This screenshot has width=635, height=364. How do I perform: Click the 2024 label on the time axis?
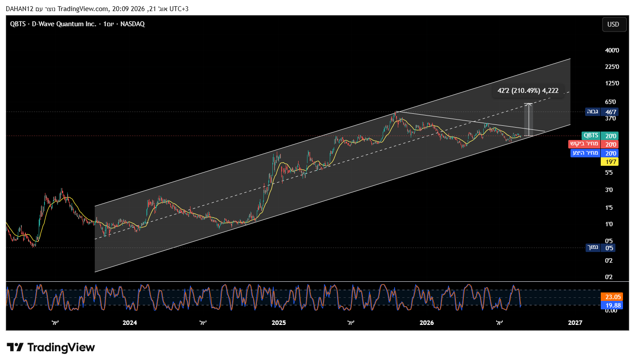tap(129, 323)
